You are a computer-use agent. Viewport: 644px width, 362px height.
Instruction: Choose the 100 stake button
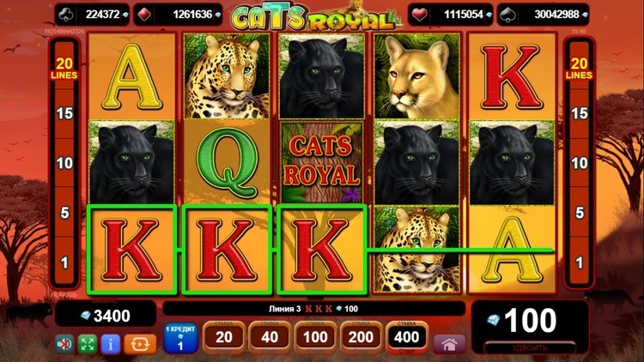(315, 337)
